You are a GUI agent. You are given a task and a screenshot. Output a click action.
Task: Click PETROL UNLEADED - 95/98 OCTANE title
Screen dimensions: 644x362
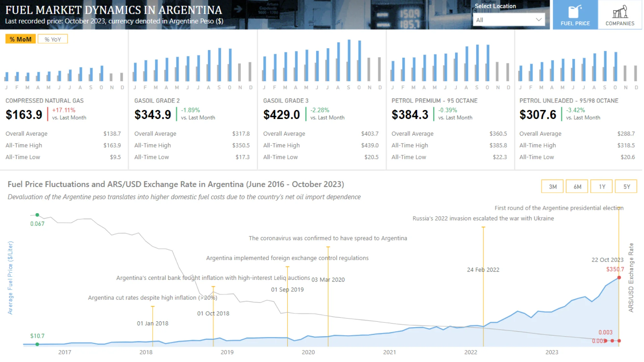point(569,101)
